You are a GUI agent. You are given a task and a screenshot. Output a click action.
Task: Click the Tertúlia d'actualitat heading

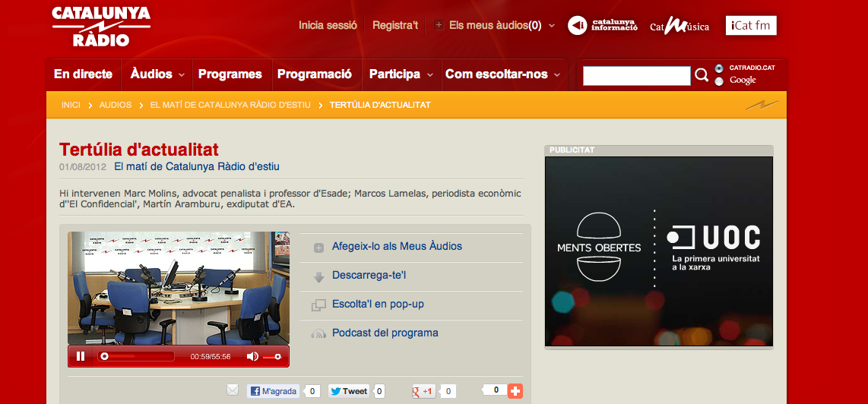139,150
